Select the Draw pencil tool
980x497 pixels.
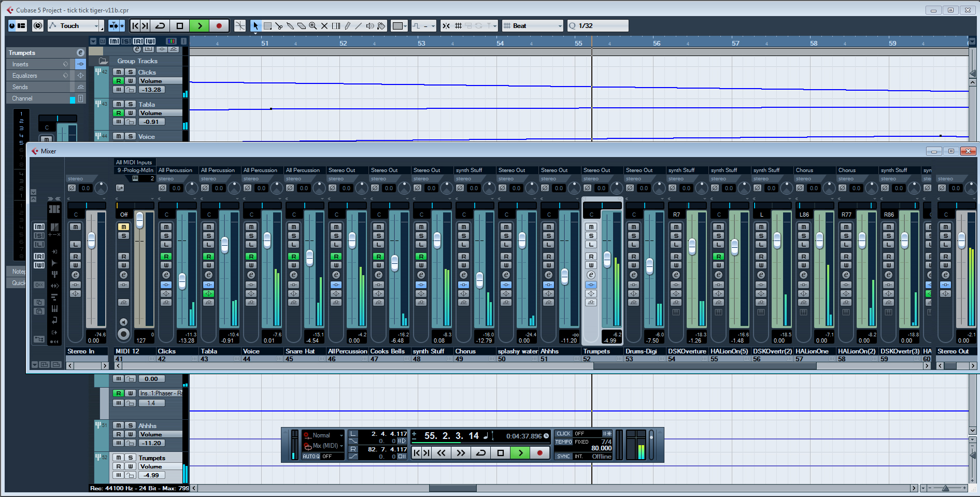click(x=347, y=26)
